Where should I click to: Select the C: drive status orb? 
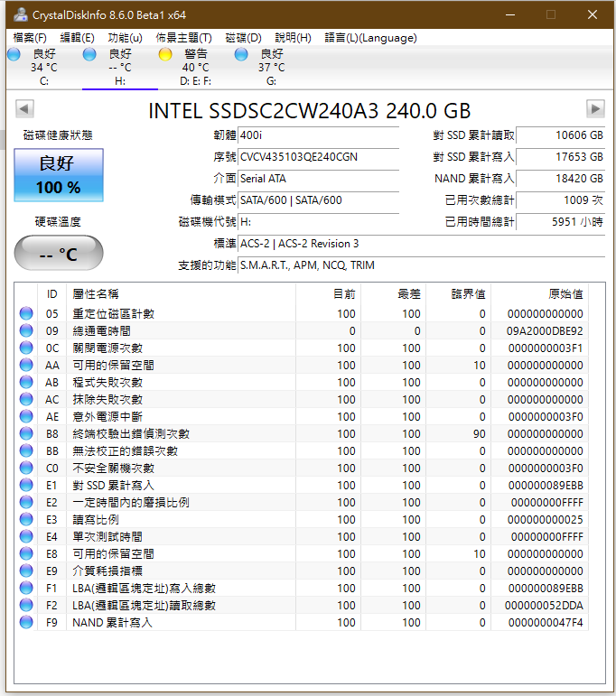coord(14,54)
